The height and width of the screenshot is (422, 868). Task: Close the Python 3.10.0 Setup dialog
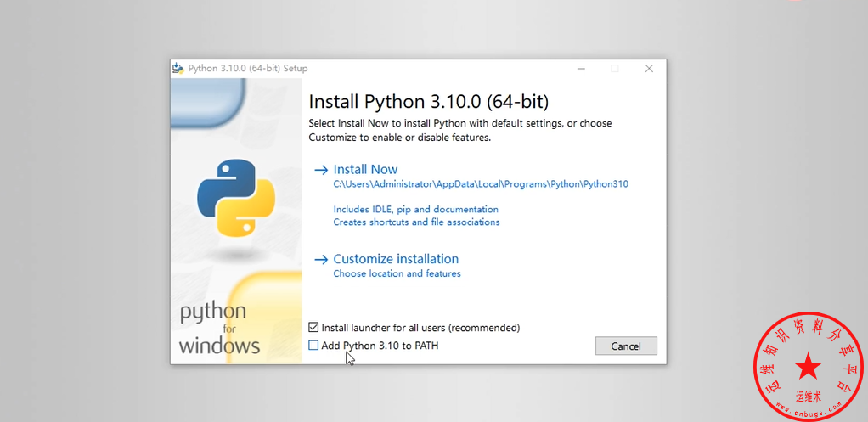[649, 69]
